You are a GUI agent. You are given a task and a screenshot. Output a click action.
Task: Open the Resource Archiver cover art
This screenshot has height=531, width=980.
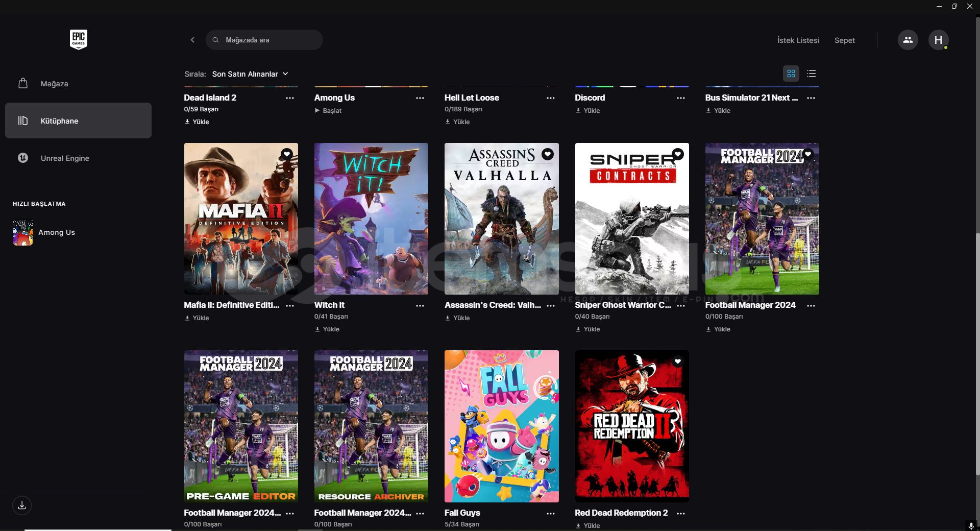(371, 426)
